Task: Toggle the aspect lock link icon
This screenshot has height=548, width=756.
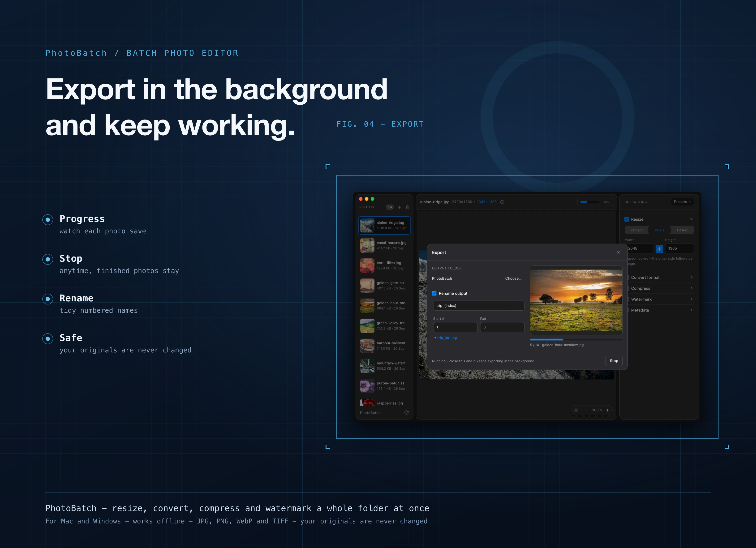Action: [659, 249]
